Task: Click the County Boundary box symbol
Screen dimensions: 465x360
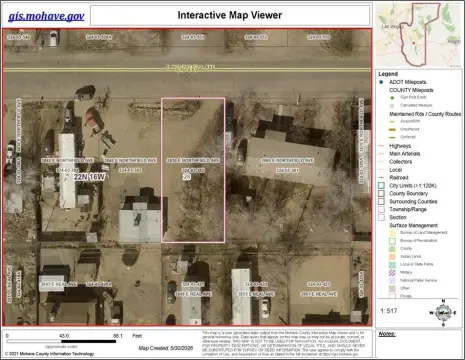Action: point(382,194)
